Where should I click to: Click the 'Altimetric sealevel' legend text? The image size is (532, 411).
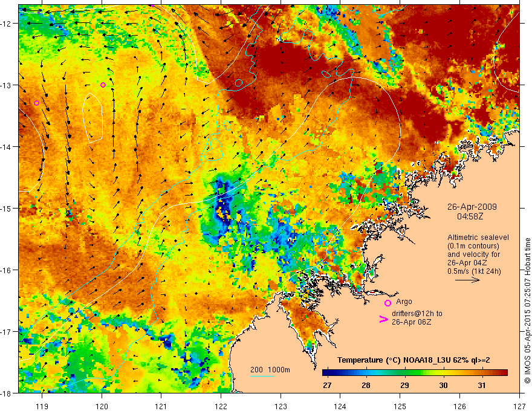click(478, 238)
